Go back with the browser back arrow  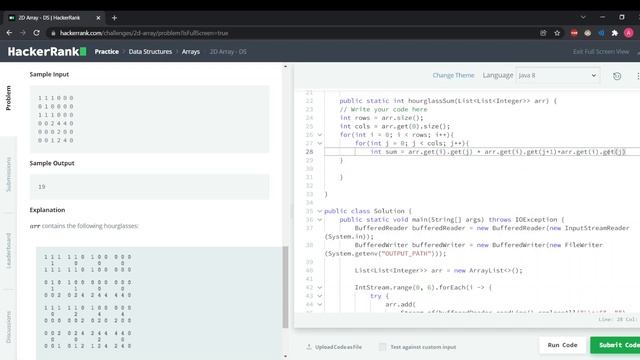pyautogui.click(x=9, y=33)
